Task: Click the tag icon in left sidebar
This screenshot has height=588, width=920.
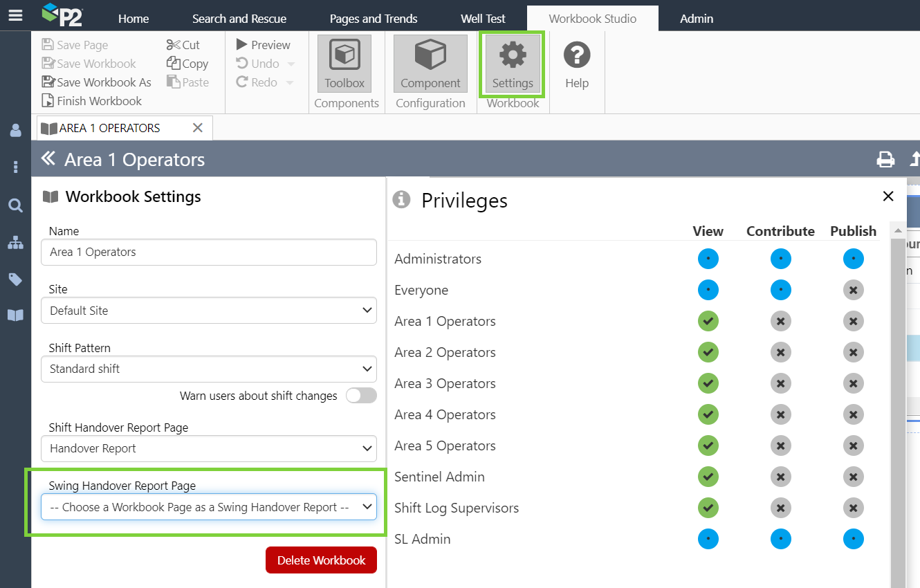Action: (15, 279)
